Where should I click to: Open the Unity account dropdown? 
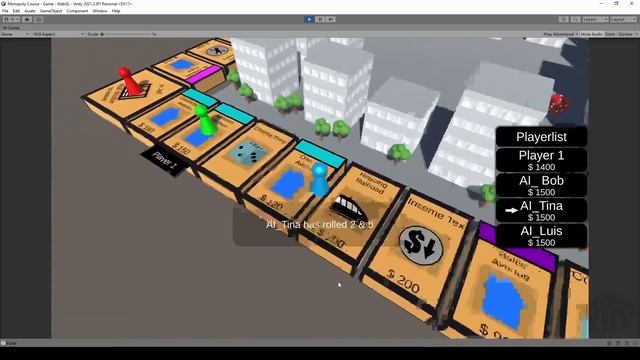(11, 19)
